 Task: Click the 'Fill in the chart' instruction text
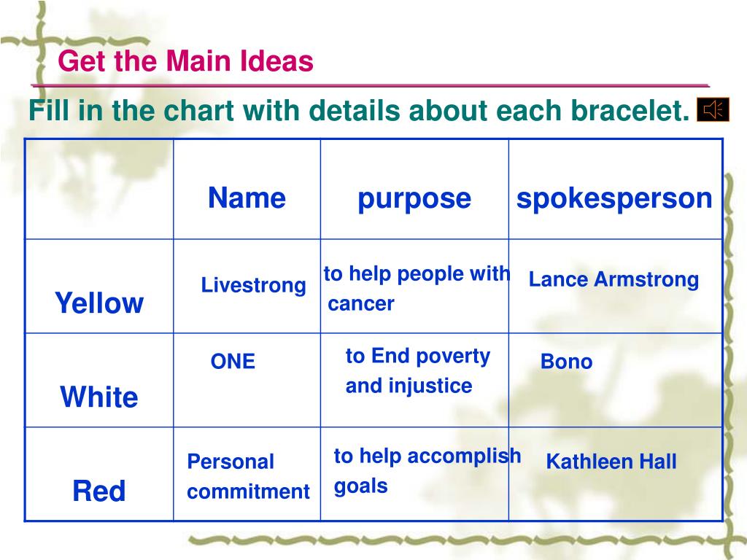[359, 110]
